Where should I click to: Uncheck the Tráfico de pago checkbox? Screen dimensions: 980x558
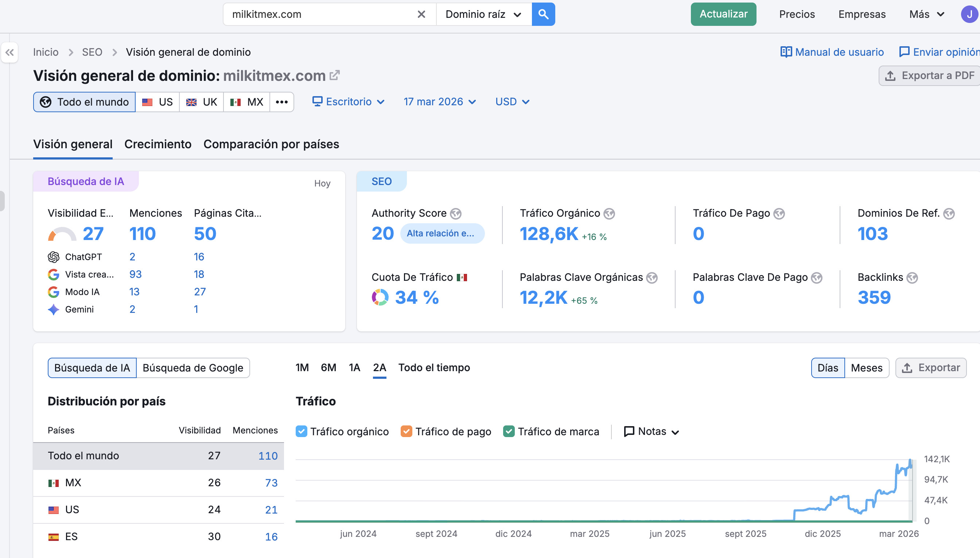pyautogui.click(x=407, y=431)
